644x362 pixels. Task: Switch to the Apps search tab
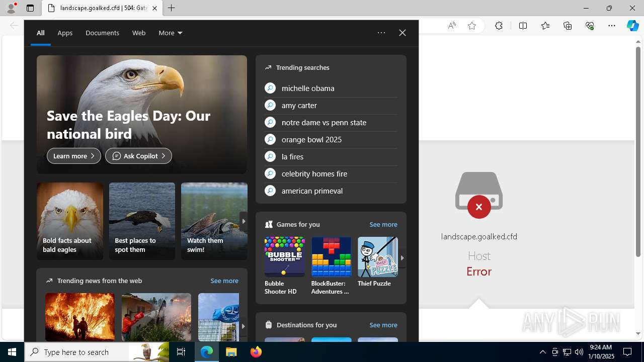(65, 33)
